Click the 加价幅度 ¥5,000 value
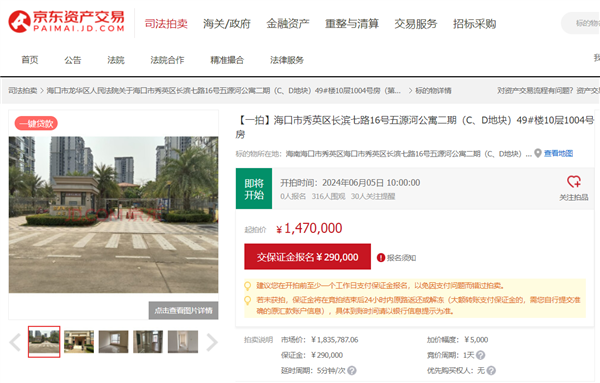Viewport: 600px width, 383px height. pyautogui.click(x=476, y=340)
